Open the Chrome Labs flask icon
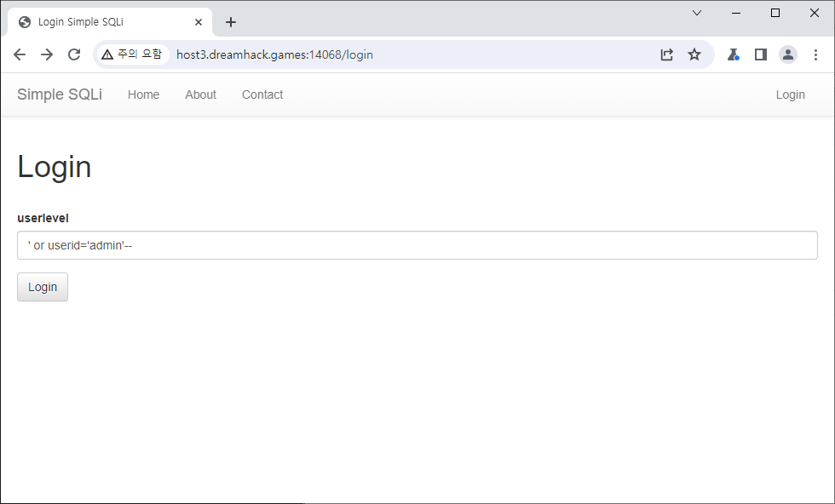This screenshot has height=504, width=835. click(733, 54)
